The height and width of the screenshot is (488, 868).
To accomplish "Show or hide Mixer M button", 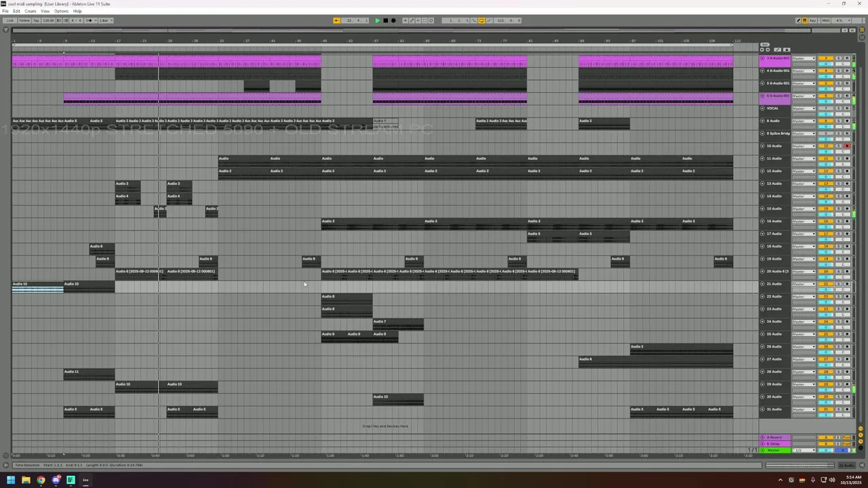I will coord(861,441).
